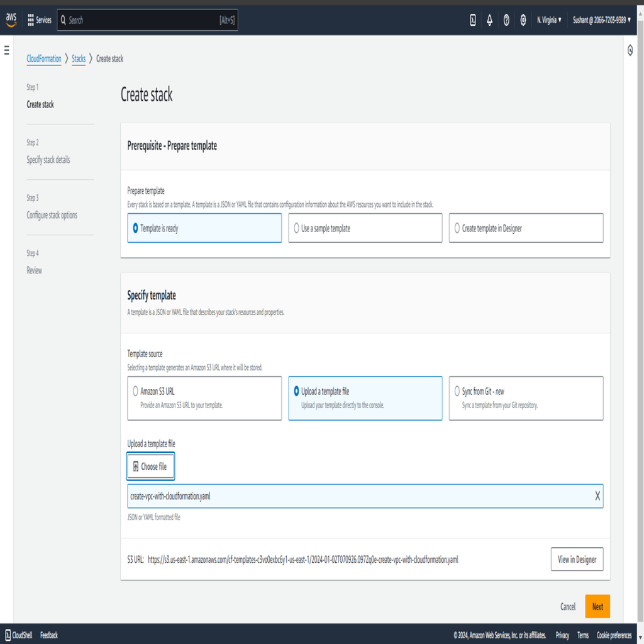Open the notifications bell
Image resolution: width=644 pixels, height=644 pixels.
(x=489, y=19)
